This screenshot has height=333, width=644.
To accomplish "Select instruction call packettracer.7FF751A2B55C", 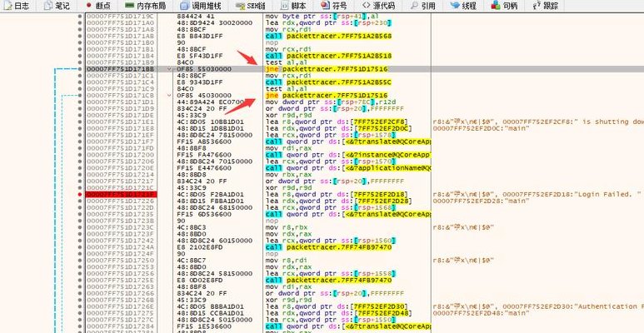I will tap(328, 82).
